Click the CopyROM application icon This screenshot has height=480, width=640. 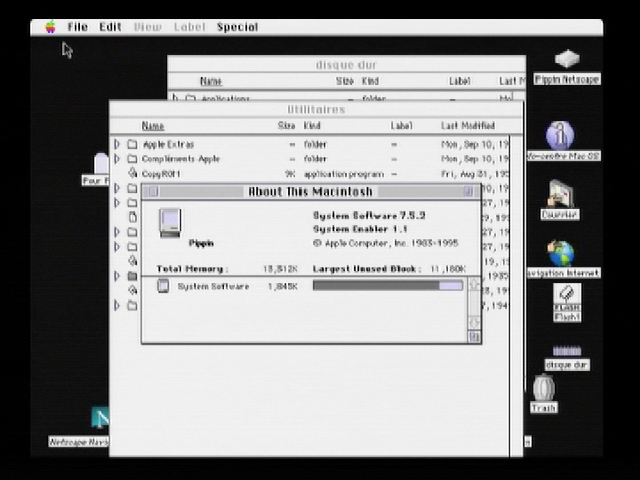pos(132,173)
